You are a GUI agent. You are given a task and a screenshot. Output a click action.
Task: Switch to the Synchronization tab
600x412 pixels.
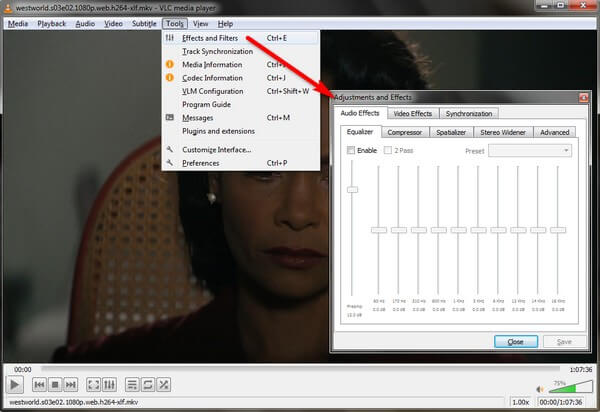(469, 114)
